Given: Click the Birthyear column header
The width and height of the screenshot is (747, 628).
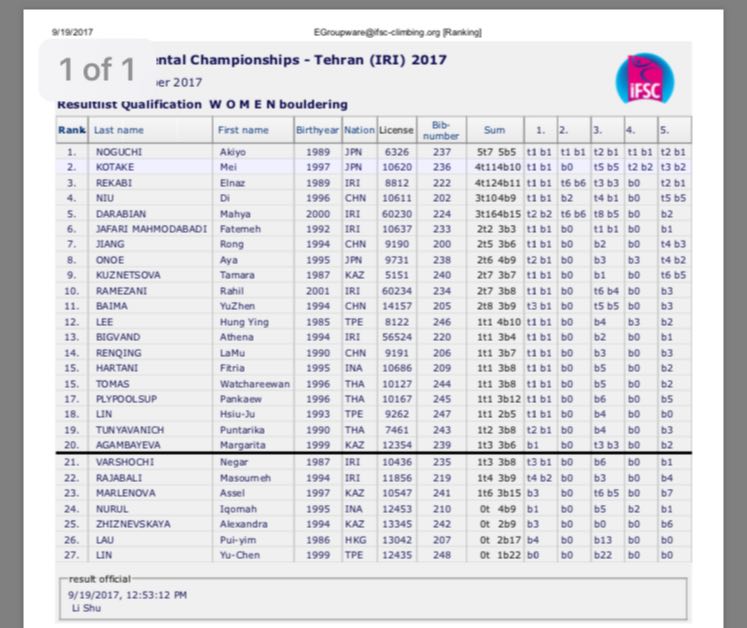Looking at the screenshot, I should (x=317, y=130).
